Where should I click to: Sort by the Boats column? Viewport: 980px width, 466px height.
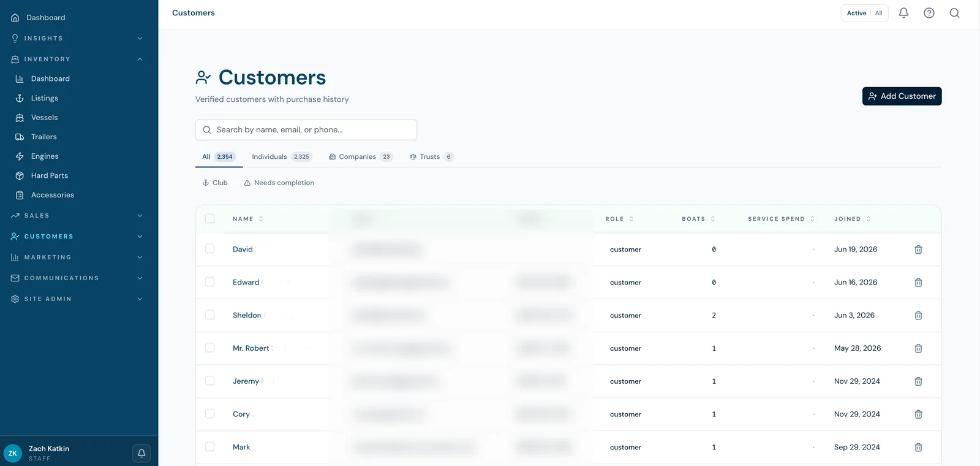coord(698,219)
